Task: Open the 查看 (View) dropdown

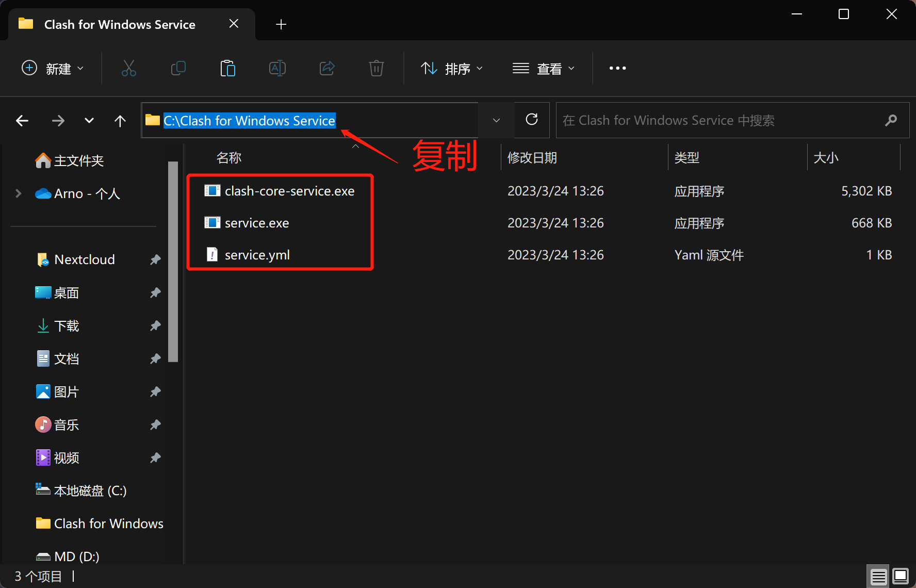Action: (x=544, y=68)
